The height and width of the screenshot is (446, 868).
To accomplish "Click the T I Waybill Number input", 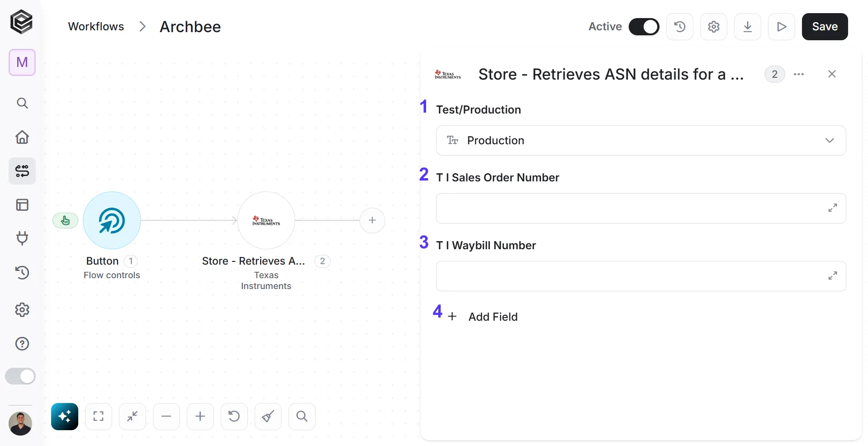I will click(x=641, y=276).
